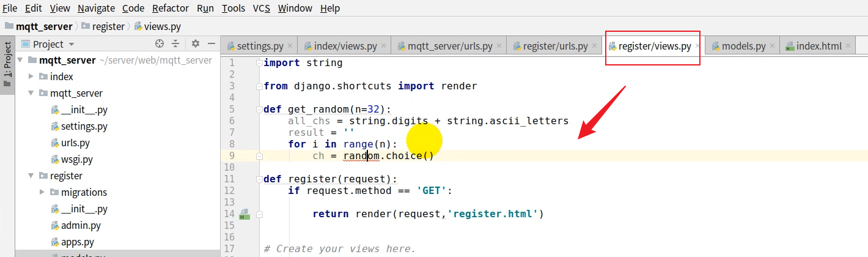
Task: Expand the migrations folder
Action: [42, 192]
